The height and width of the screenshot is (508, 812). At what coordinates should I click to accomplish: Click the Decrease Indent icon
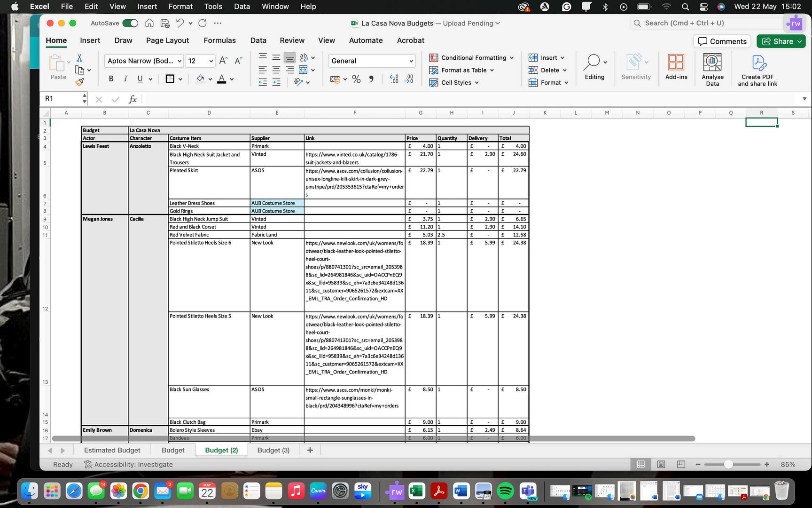coord(263,82)
